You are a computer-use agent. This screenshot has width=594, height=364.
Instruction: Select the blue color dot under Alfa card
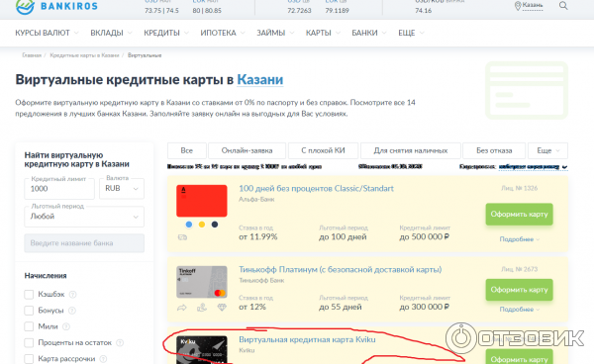(x=189, y=225)
